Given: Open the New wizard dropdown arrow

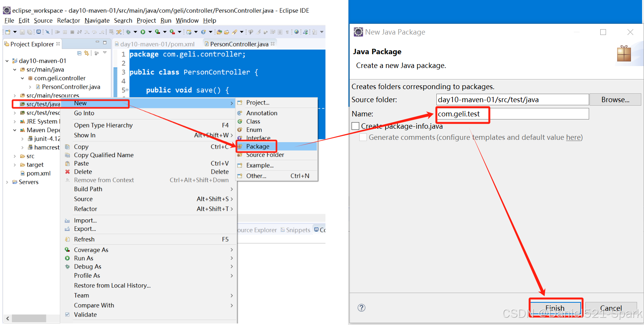Looking at the screenshot, I should pyautogui.click(x=15, y=32).
